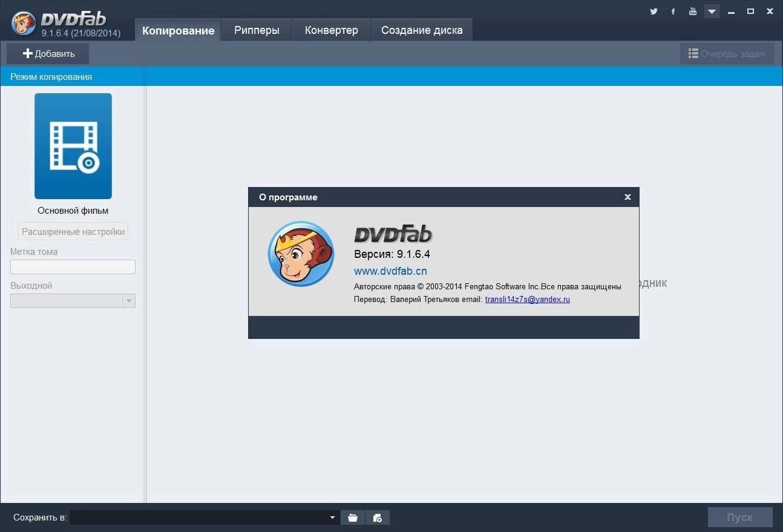Click Расширенные настройки button
The image size is (783, 532).
click(73, 231)
